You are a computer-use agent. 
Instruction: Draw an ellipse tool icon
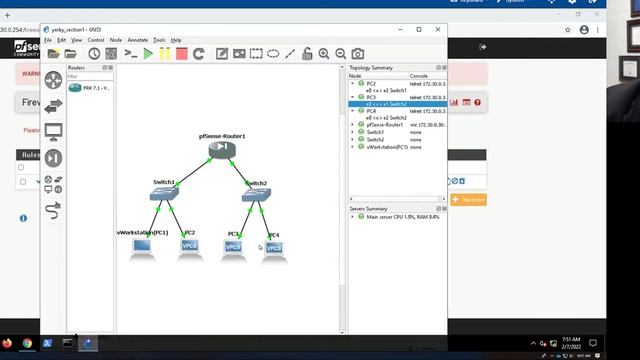coord(273,53)
